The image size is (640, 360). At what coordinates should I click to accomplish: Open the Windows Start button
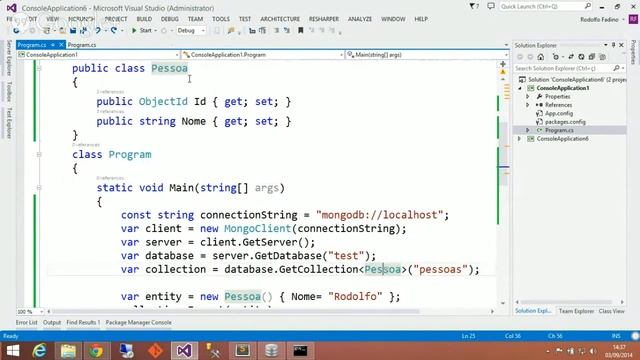(x=13, y=351)
